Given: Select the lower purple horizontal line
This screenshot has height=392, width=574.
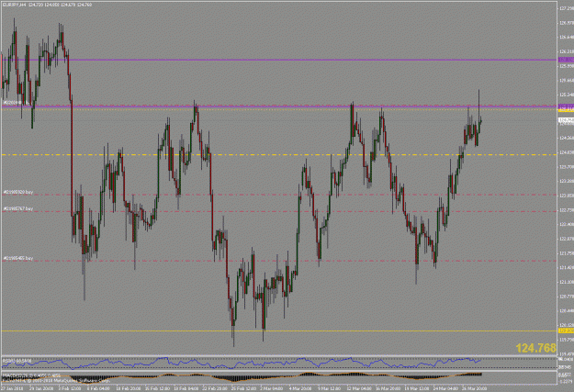Looking at the screenshot, I should 279,106.
